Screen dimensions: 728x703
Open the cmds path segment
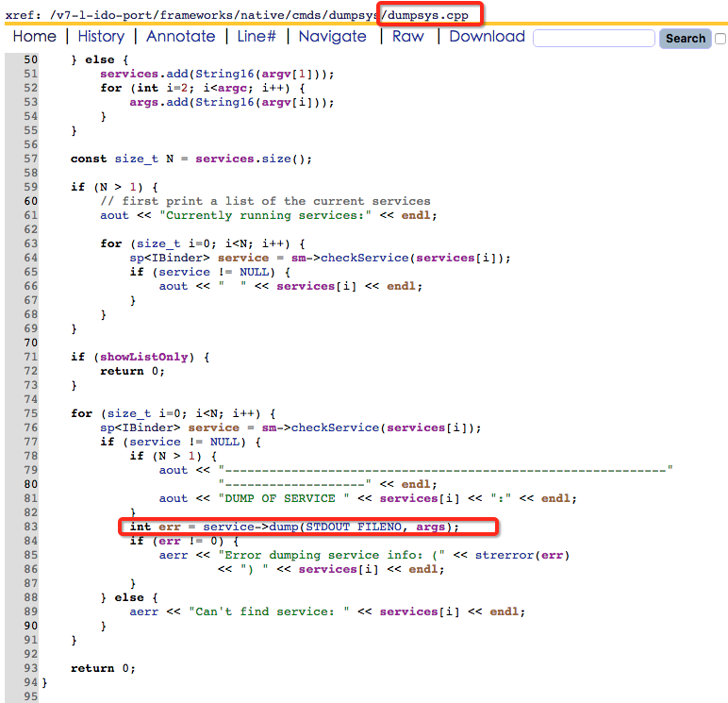pos(306,15)
